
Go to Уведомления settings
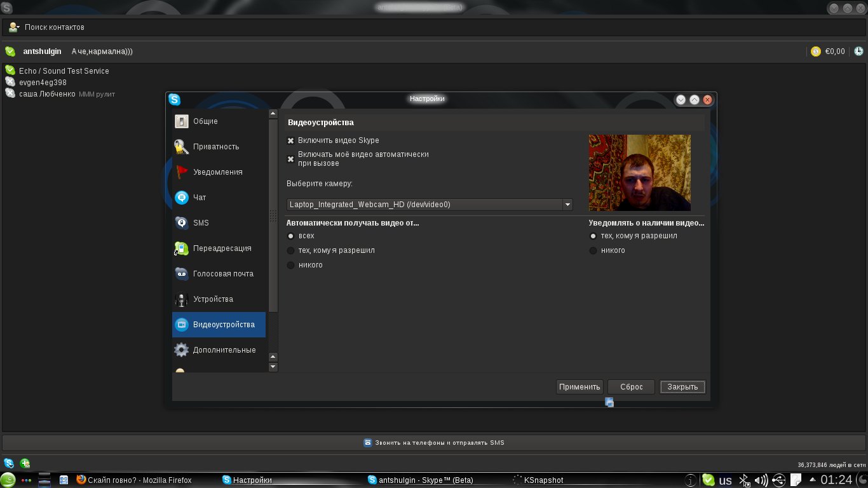(x=219, y=172)
